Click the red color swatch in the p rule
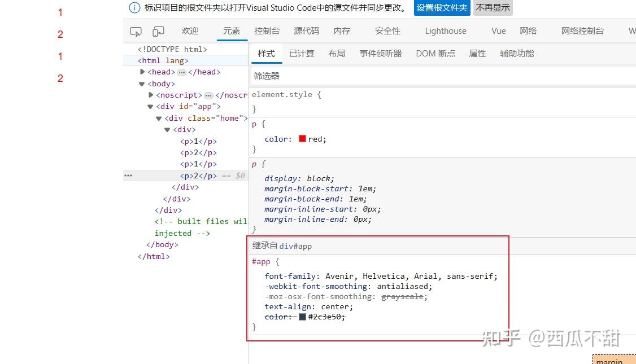 [x=302, y=139]
